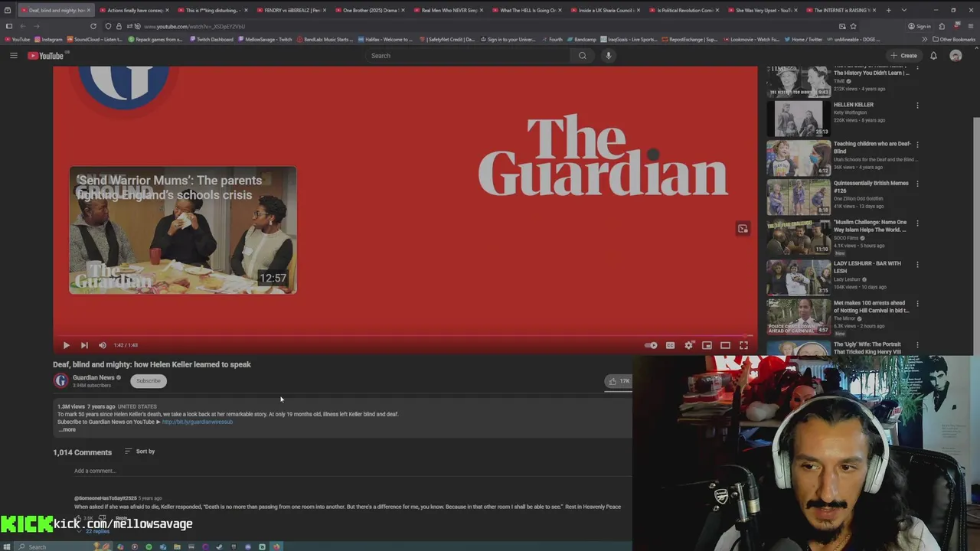Open the Windows Start button
Screen dimensions: 980x551
[8, 546]
